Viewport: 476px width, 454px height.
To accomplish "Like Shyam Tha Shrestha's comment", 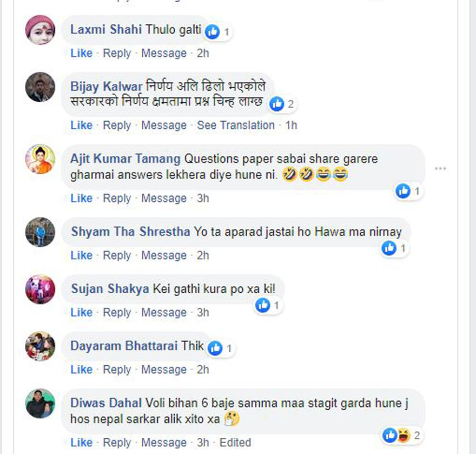I will [81, 255].
